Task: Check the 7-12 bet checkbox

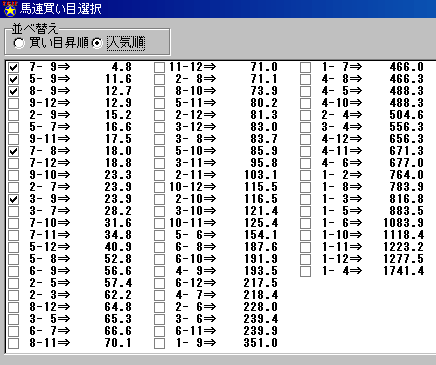Action: pos(13,163)
